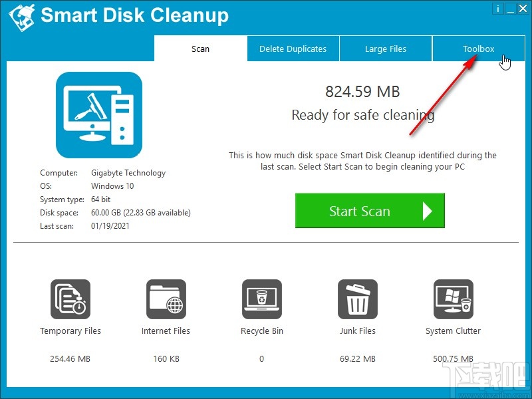The image size is (532, 399).
Task: Open the Delete Duplicates tab
Action: [293, 49]
